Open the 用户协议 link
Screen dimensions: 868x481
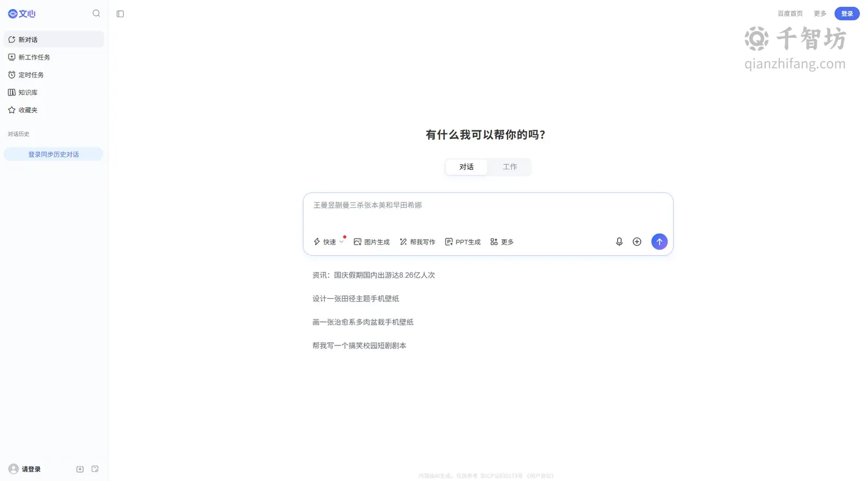pos(540,476)
